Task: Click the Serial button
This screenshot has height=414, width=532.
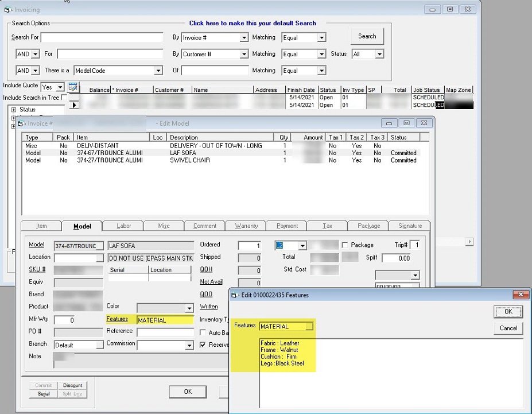Action: (x=44, y=394)
